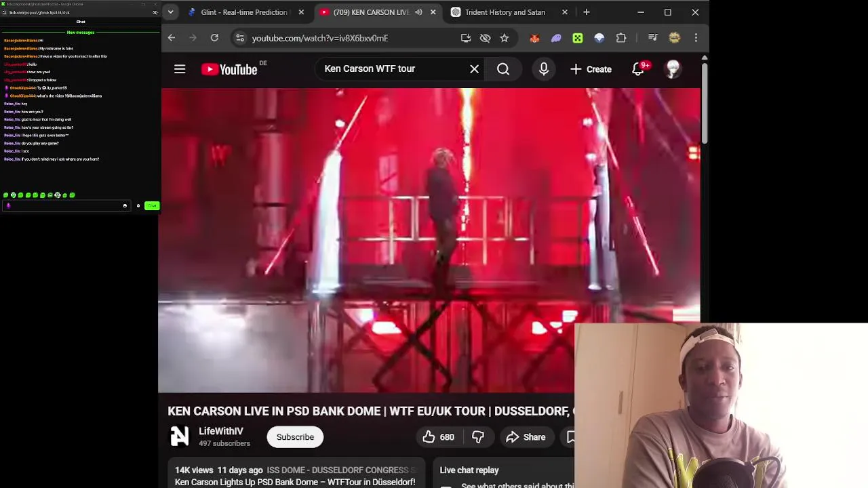
Task: Switch to Glint Real-time Prediction tab
Action: pos(244,12)
